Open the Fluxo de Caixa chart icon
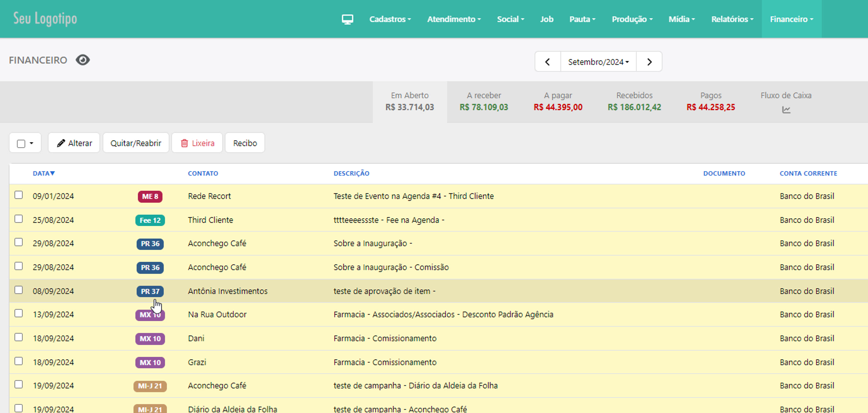868x413 pixels. 786,110
